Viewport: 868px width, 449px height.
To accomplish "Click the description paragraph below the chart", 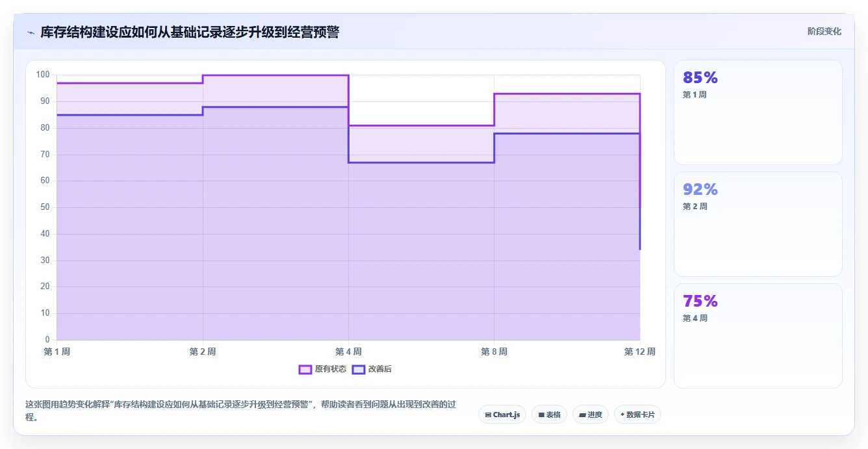I will 241,411.
